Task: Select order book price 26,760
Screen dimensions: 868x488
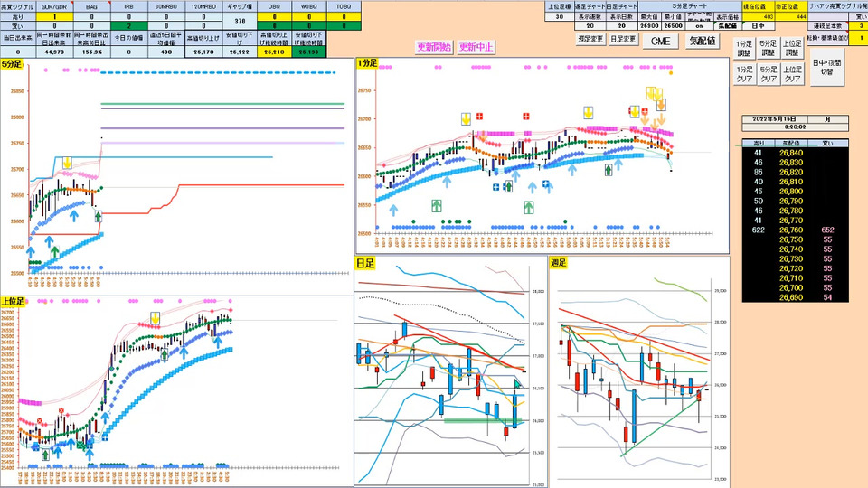Action: coord(791,230)
